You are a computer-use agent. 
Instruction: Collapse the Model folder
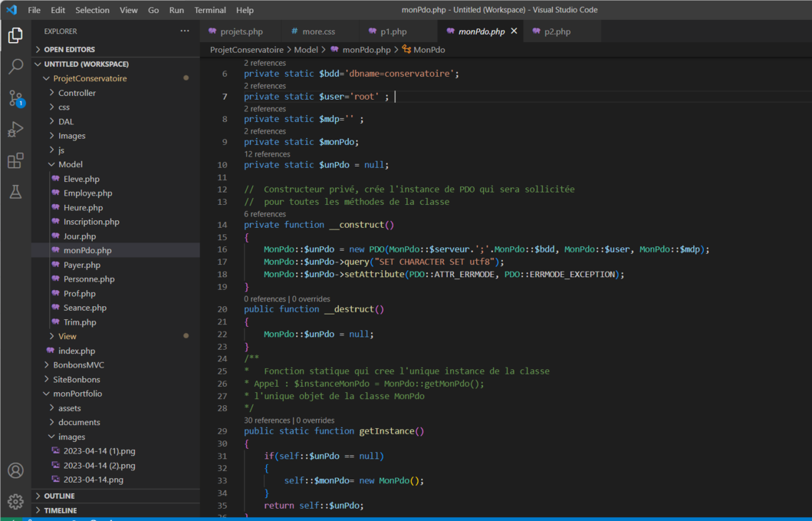[70, 164]
